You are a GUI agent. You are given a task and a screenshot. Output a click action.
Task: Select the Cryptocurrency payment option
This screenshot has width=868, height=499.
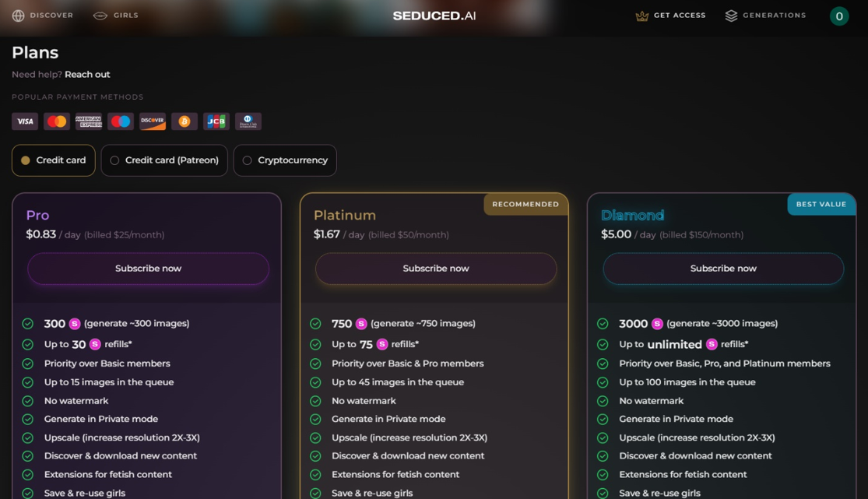285,160
